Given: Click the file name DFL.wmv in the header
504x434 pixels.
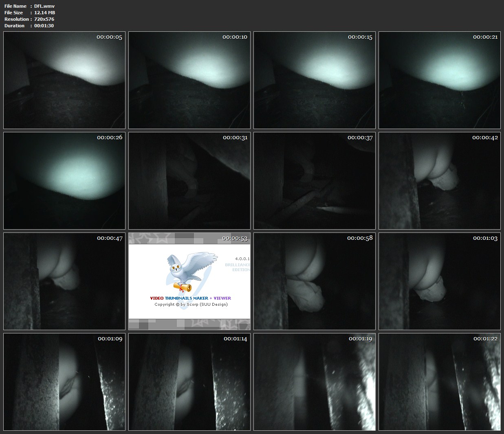Looking at the screenshot, I should click(x=44, y=6).
